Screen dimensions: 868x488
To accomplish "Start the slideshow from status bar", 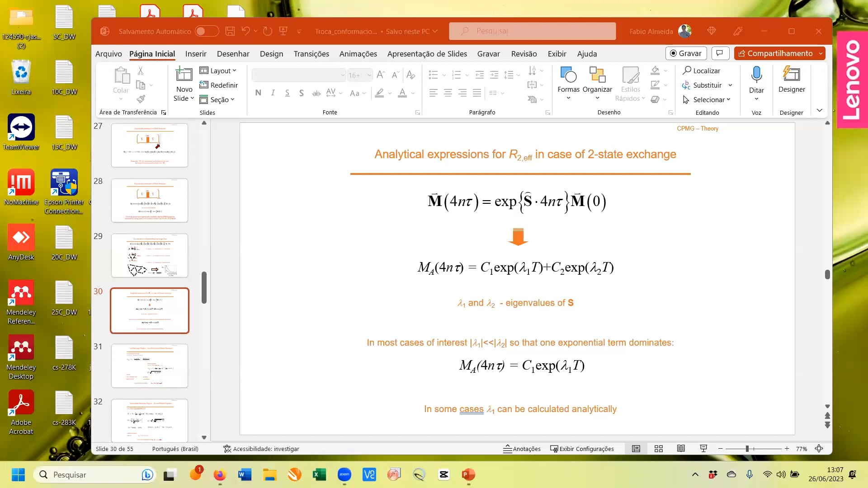I will [x=703, y=449].
